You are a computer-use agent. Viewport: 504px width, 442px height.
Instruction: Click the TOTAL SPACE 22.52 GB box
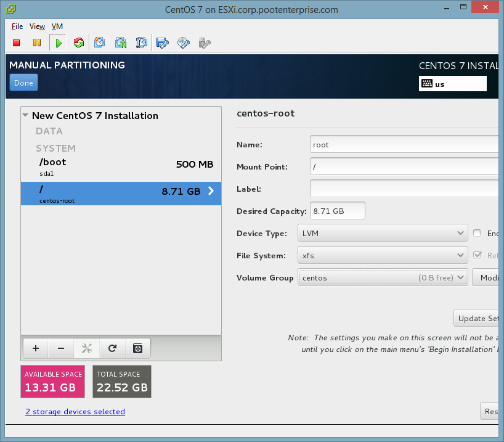click(x=122, y=382)
